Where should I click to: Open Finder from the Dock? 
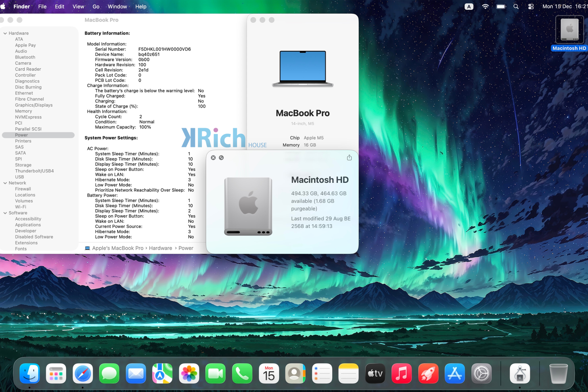pos(30,374)
